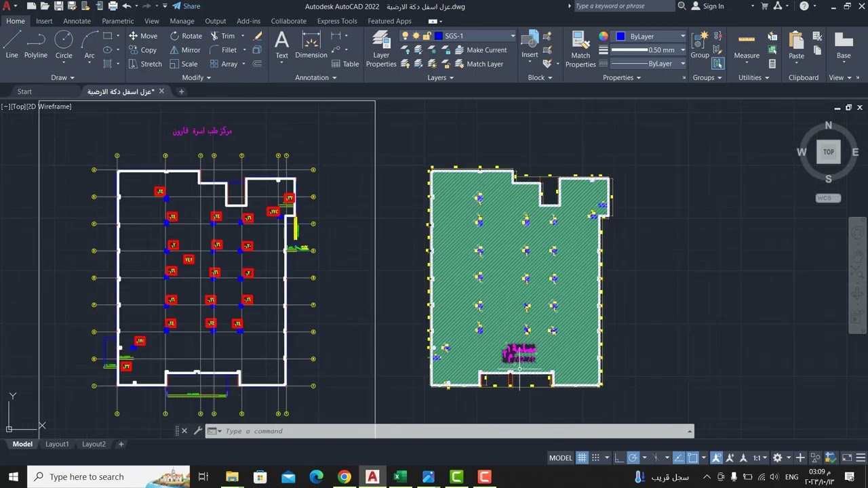Click the search keyword field

click(x=624, y=6)
